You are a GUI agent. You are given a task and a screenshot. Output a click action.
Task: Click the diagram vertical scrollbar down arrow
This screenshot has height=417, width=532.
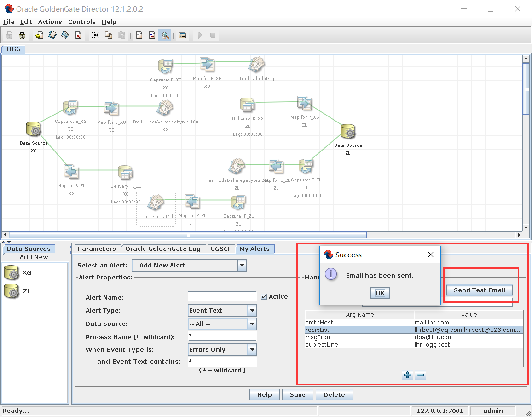coord(526,228)
